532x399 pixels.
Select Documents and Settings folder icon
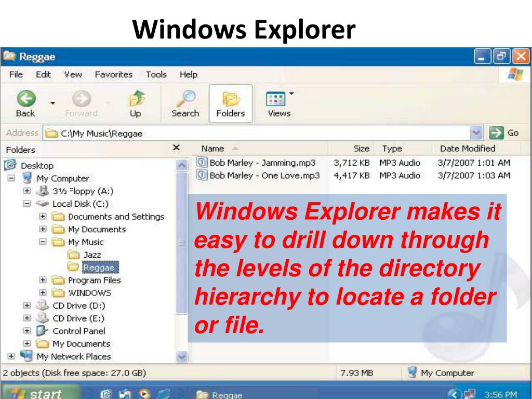(x=58, y=216)
